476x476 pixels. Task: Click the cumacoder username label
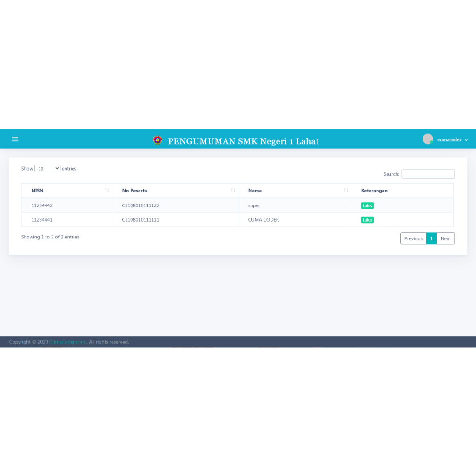450,139
